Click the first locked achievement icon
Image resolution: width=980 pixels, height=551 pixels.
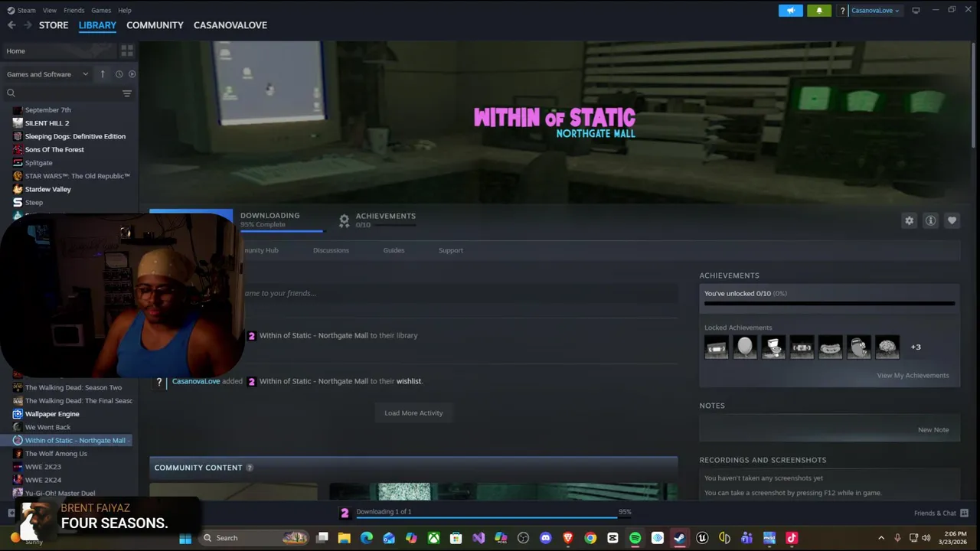[716, 347]
